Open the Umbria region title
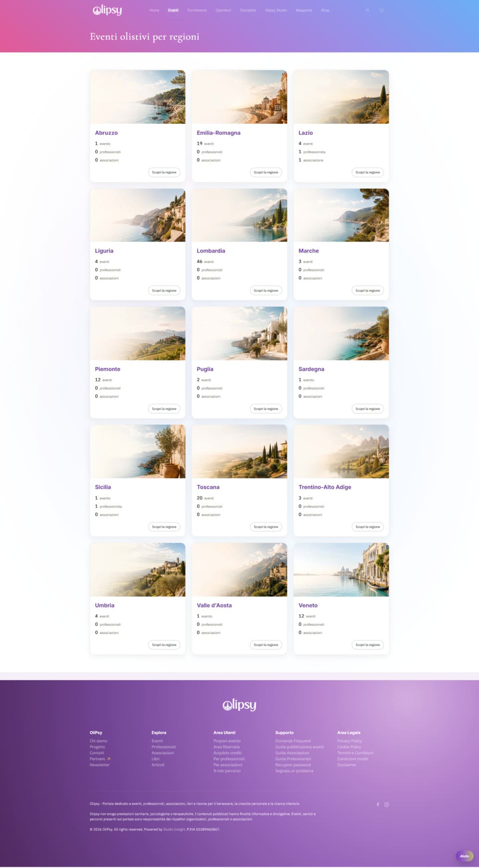 pos(105,605)
